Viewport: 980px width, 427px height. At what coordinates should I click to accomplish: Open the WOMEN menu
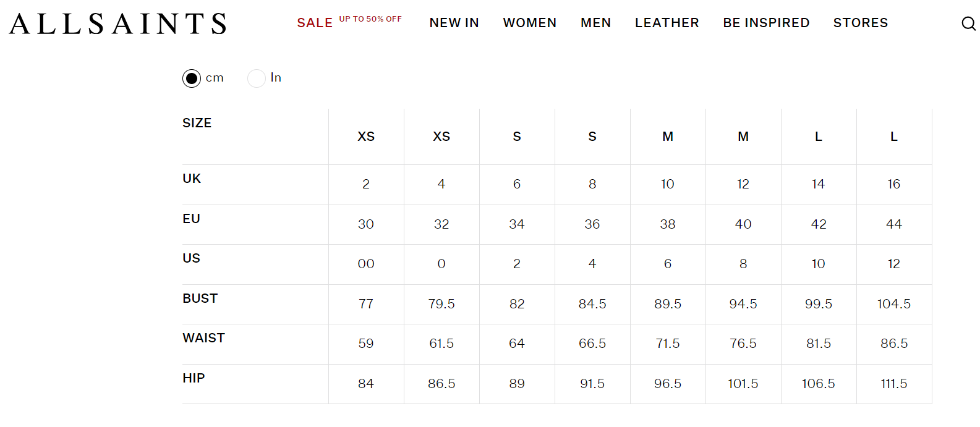click(x=529, y=23)
